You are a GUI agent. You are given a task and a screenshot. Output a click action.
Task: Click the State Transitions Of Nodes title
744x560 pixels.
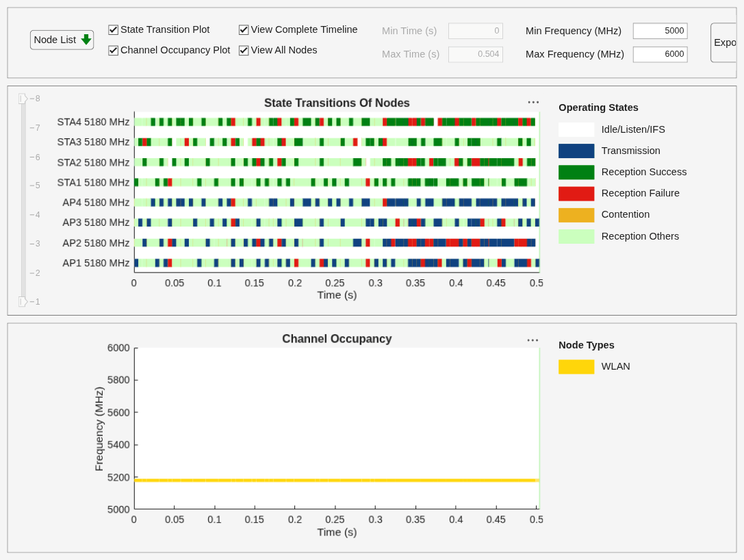coord(337,103)
